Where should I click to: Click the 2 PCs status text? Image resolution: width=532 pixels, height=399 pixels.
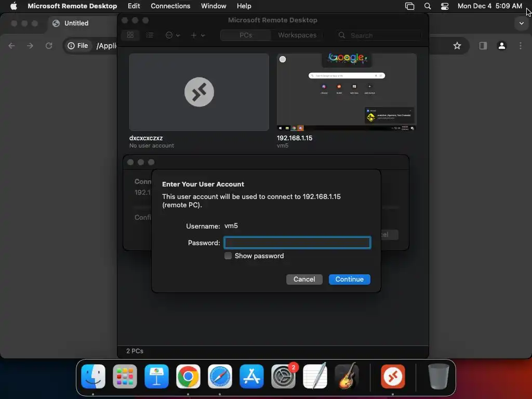pyautogui.click(x=135, y=351)
